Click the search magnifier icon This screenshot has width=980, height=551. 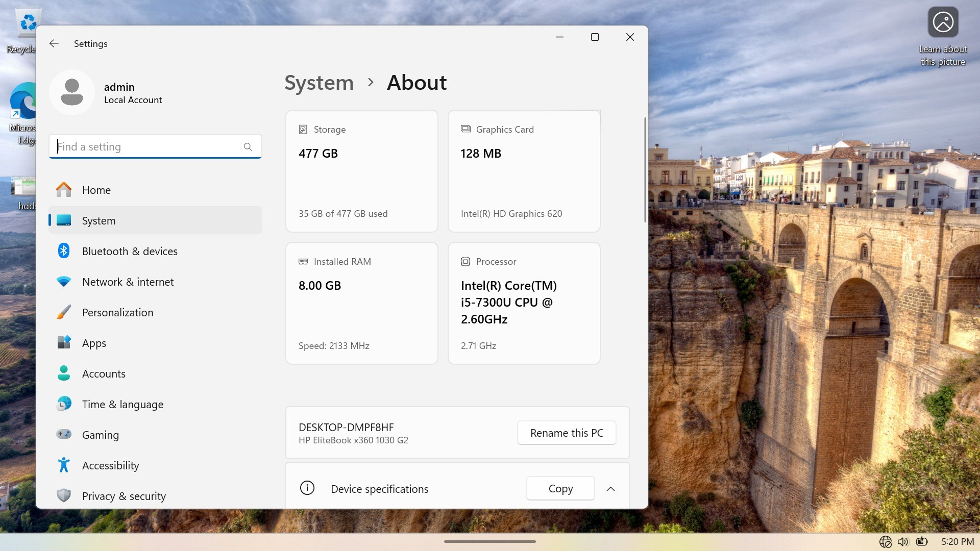(248, 147)
